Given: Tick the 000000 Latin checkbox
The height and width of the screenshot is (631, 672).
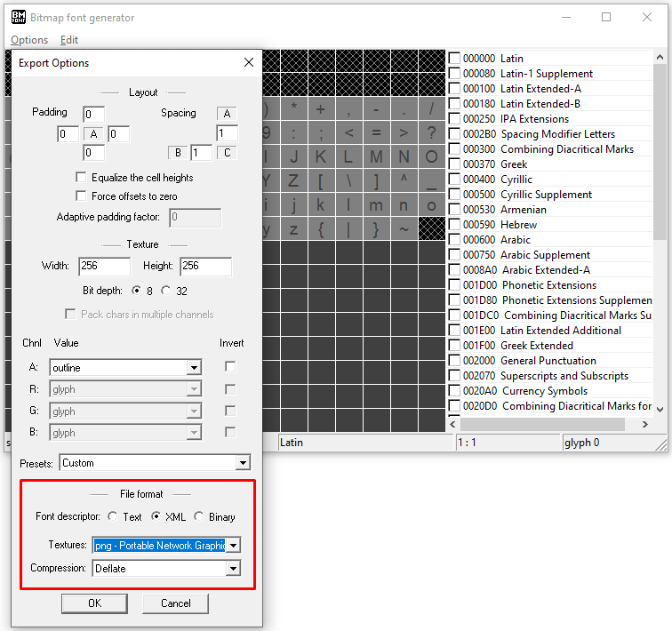Looking at the screenshot, I should [454, 58].
